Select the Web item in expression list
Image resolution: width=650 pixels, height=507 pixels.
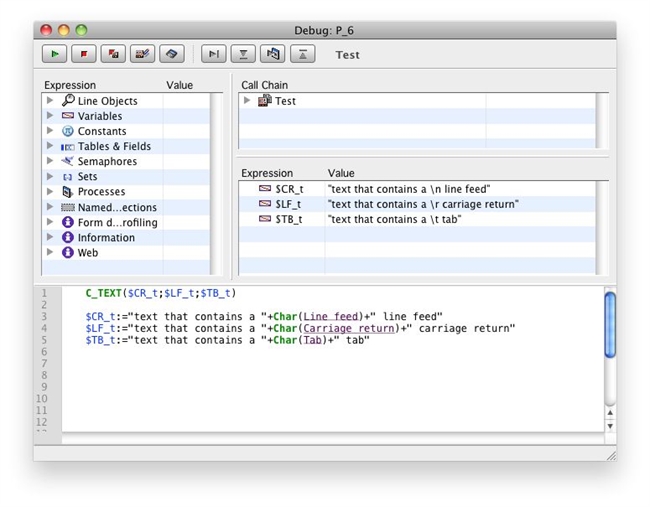[88, 253]
